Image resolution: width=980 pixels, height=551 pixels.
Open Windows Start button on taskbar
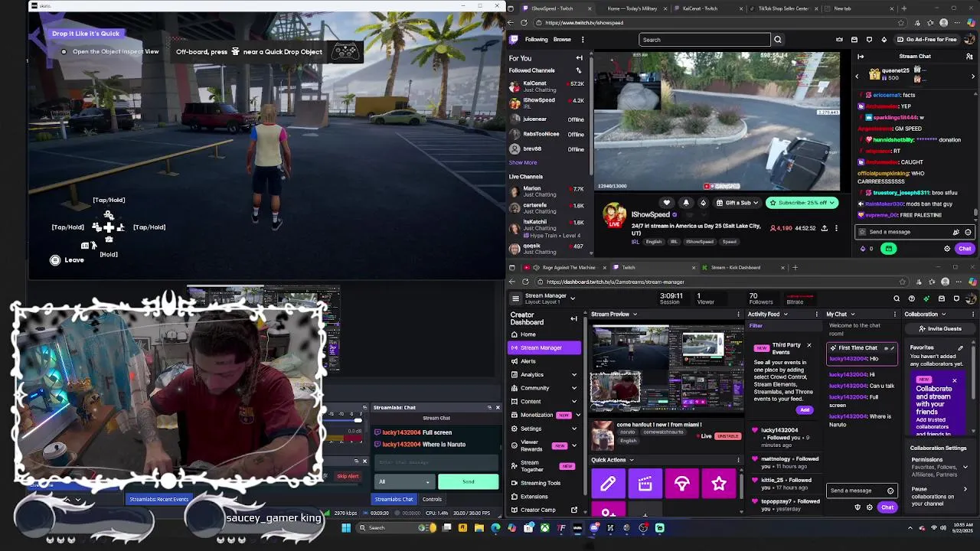coord(346,527)
